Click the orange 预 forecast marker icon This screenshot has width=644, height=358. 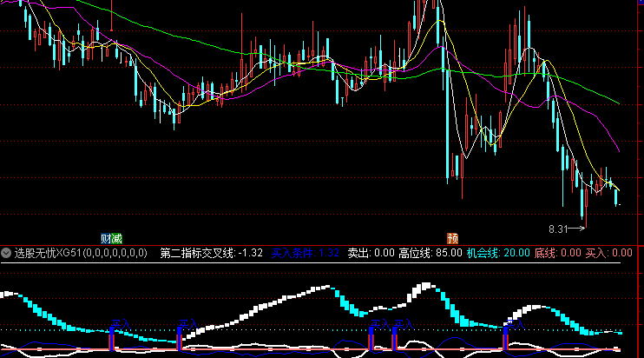pyautogui.click(x=452, y=238)
